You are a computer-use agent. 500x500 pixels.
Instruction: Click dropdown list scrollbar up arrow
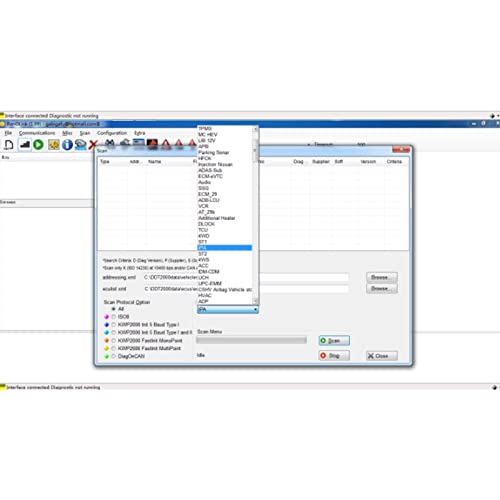[255, 129]
